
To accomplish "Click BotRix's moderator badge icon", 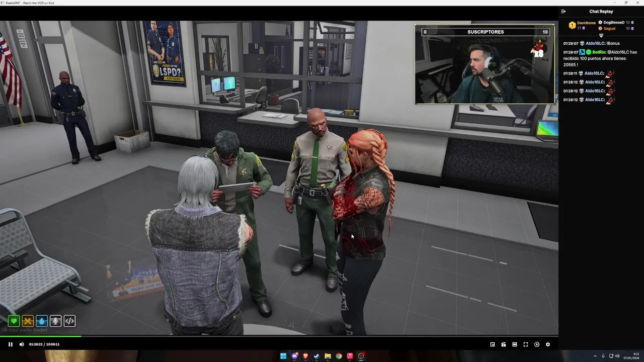I will click(582, 52).
